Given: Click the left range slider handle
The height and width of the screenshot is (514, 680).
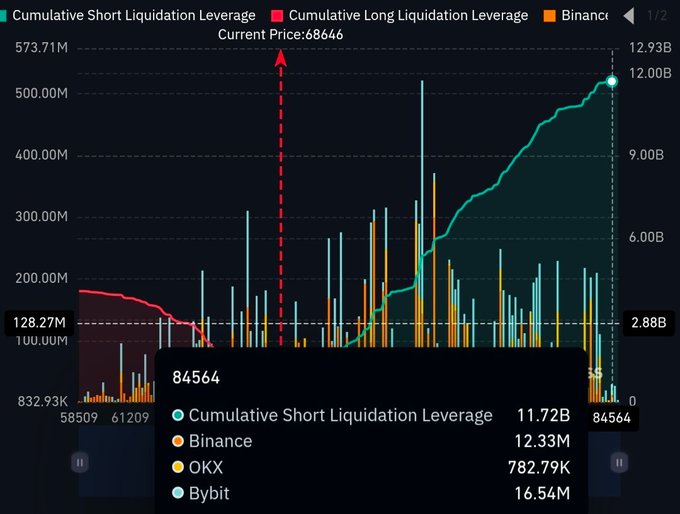Looking at the screenshot, I should click(x=80, y=462).
